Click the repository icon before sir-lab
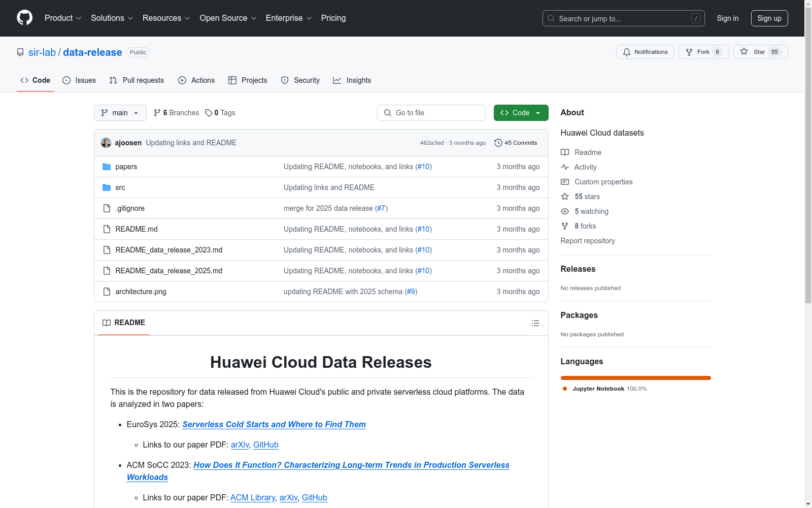Image resolution: width=812 pixels, height=508 pixels. pos(20,52)
